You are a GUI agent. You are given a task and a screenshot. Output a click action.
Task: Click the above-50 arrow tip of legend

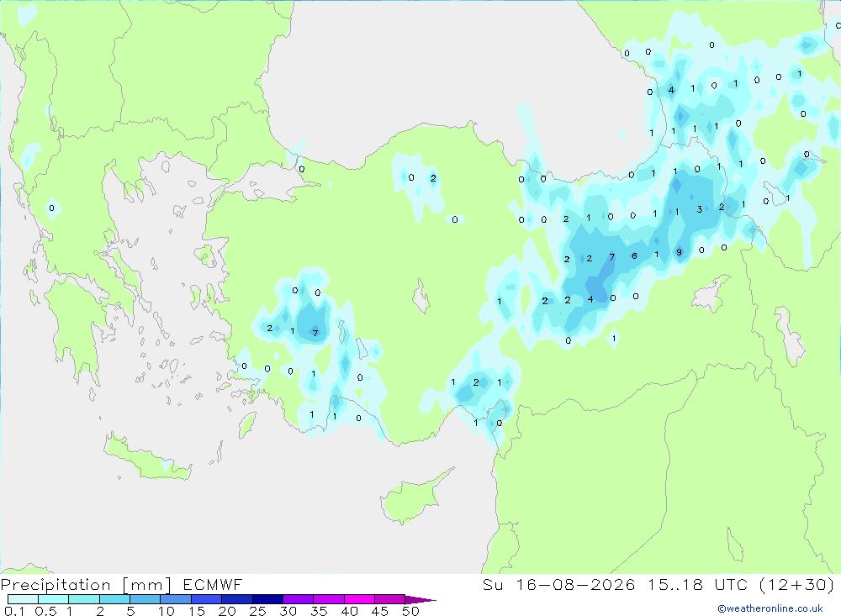tap(420, 599)
